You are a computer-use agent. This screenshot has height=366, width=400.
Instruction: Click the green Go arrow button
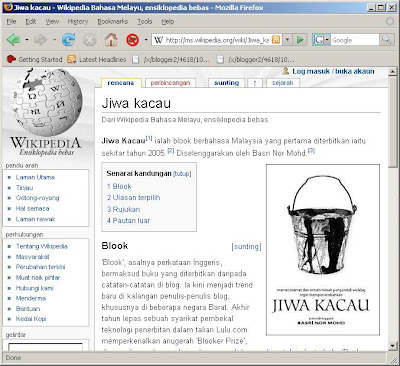[300, 40]
